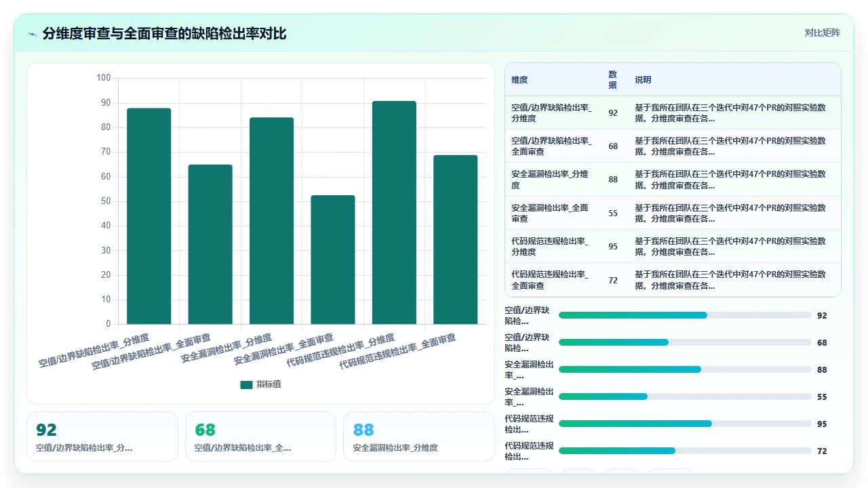868x488 pixels.
Task: Toggle the 指标值 legend color box
Action: [246, 384]
